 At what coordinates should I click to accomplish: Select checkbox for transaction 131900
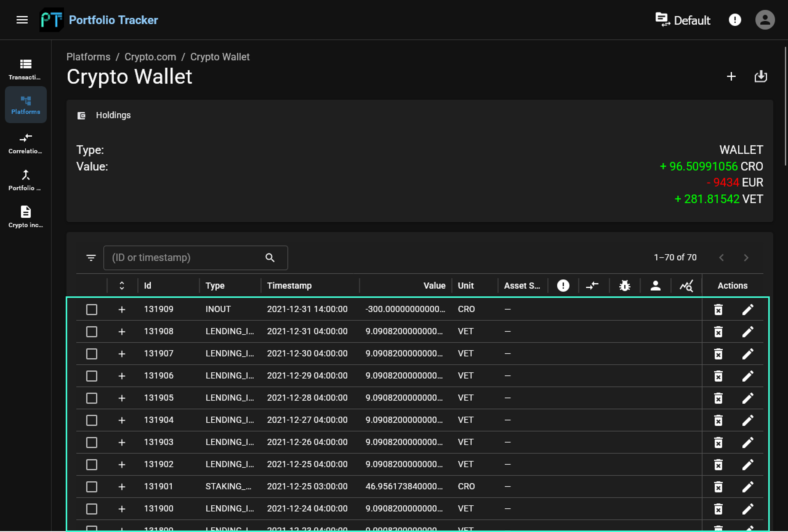click(91, 509)
